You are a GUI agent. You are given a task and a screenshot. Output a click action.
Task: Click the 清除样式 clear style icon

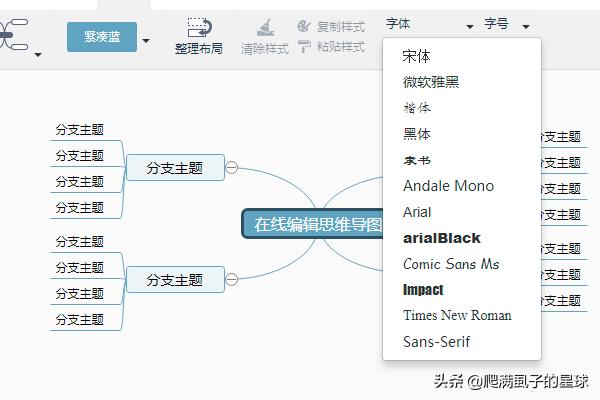(x=265, y=28)
